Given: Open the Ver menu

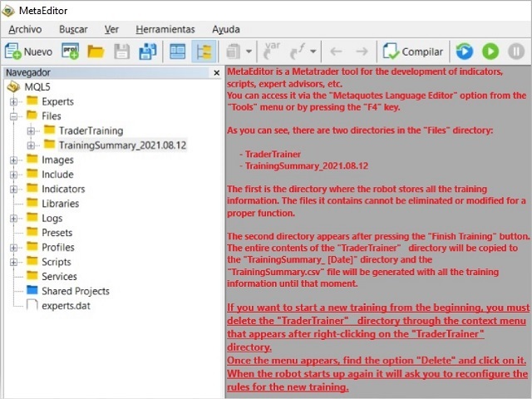Looking at the screenshot, I should point(111,30).
